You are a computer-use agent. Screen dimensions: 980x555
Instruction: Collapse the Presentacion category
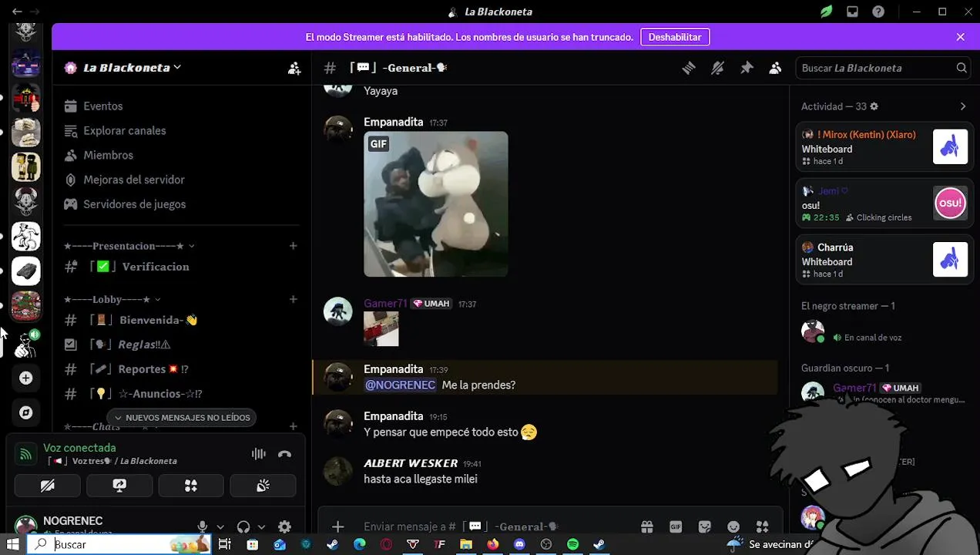[x=129, y=246]
